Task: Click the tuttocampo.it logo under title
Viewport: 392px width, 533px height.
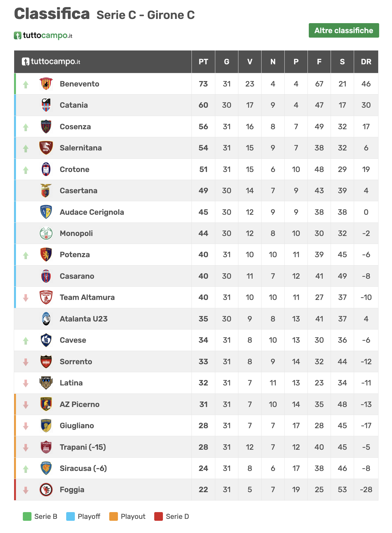Action: click(x=43, y=35)
